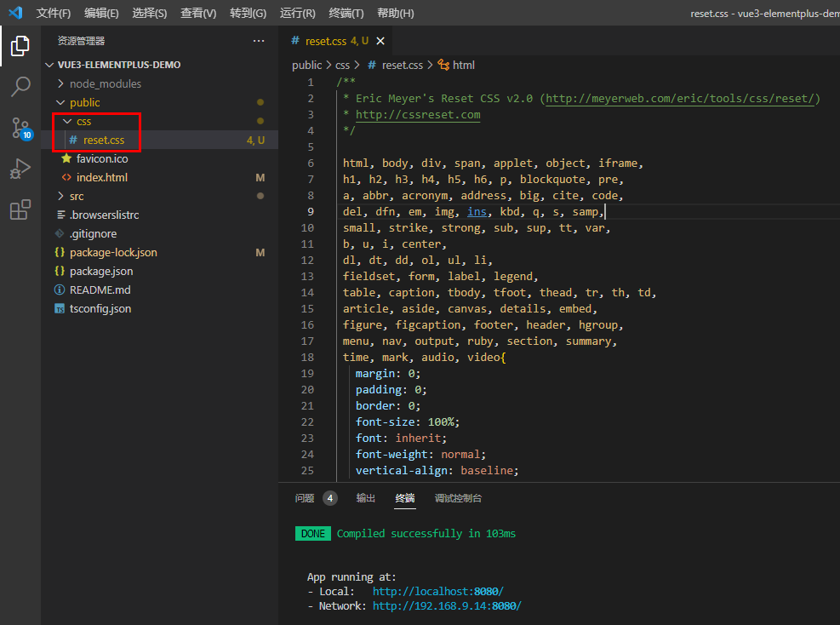Viewport: 840px width, 625px height.
Task: Open the http://cssreset.com link in the comment
Action: coord(418,115)
